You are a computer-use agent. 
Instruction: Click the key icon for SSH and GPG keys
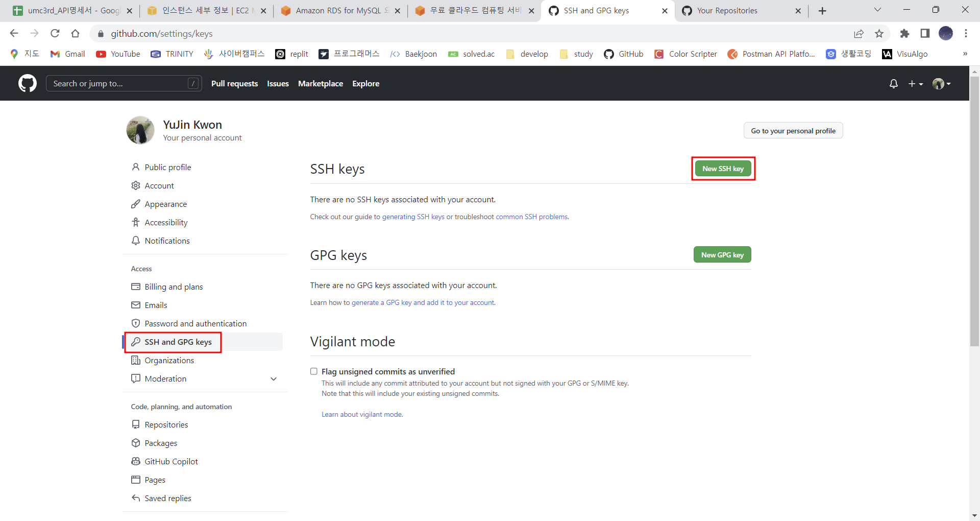pyautogui.click(x=136, y=342)
